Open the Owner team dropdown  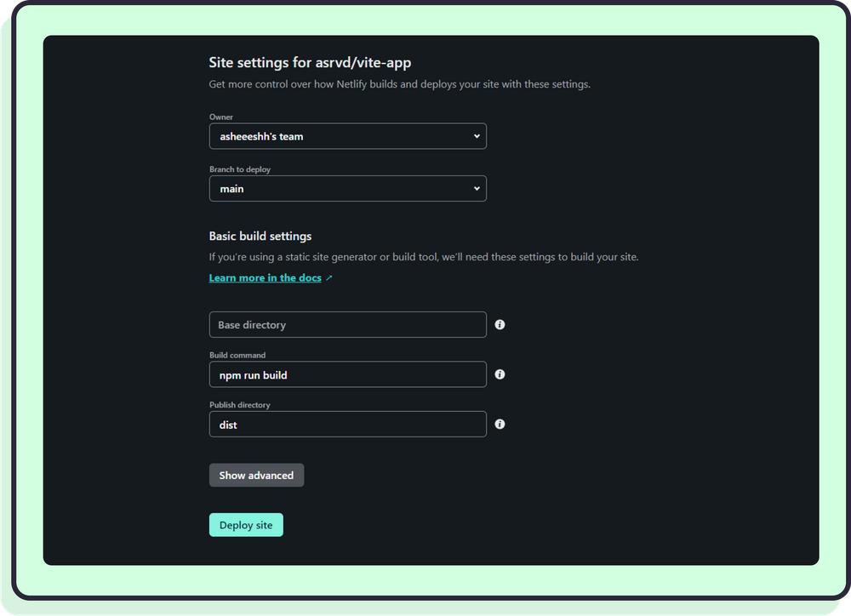pos(347,136)
